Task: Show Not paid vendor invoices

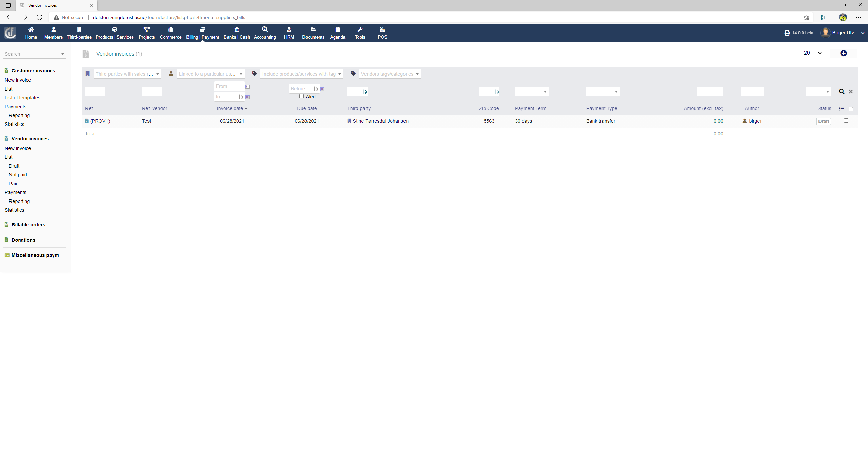Action: click(x=18, y=174)
